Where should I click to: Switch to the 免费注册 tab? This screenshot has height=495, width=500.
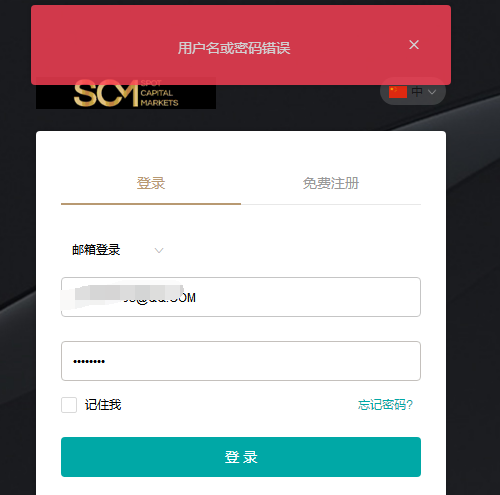[331, 183]
